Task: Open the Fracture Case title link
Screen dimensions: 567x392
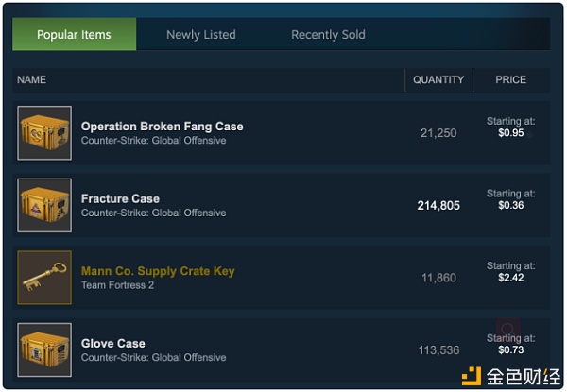Action: point(120,198)
